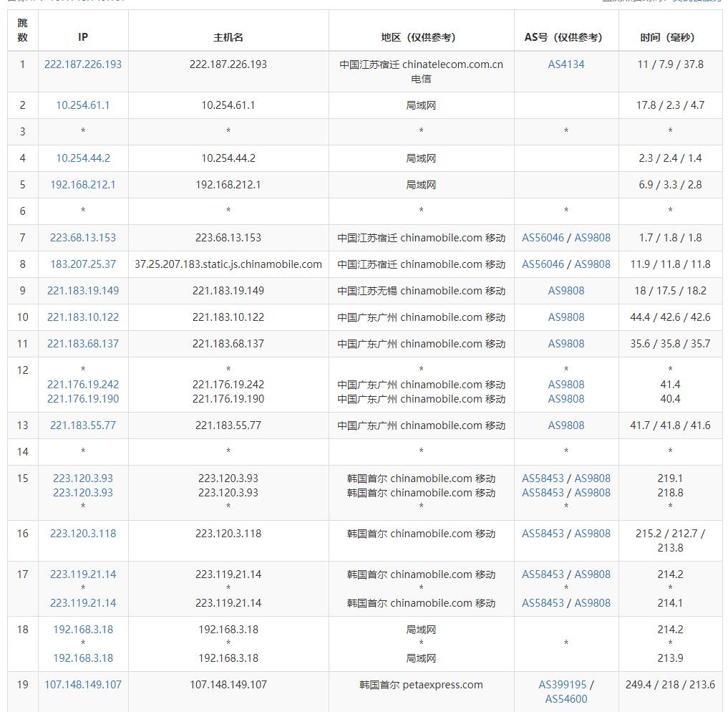This screenshot has width=728, height=712.
Task: Select the 221.183.19.149 link at hop 9
Action: pyautogui.click(x=82, y=290)
